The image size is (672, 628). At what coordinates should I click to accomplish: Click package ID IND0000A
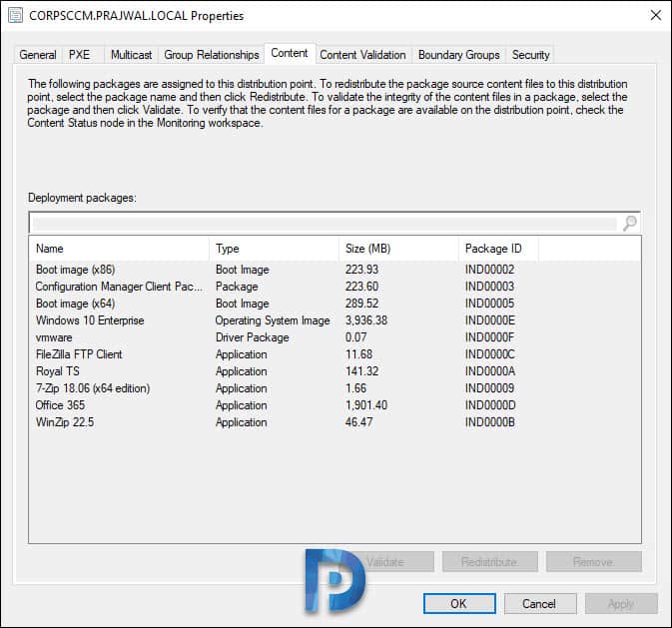[x=490, y=371]
